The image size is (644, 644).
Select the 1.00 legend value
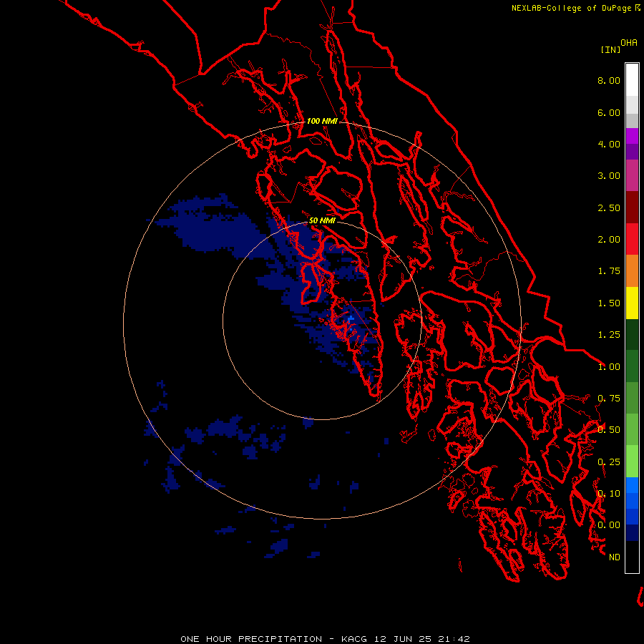click(x=609, y=367)
